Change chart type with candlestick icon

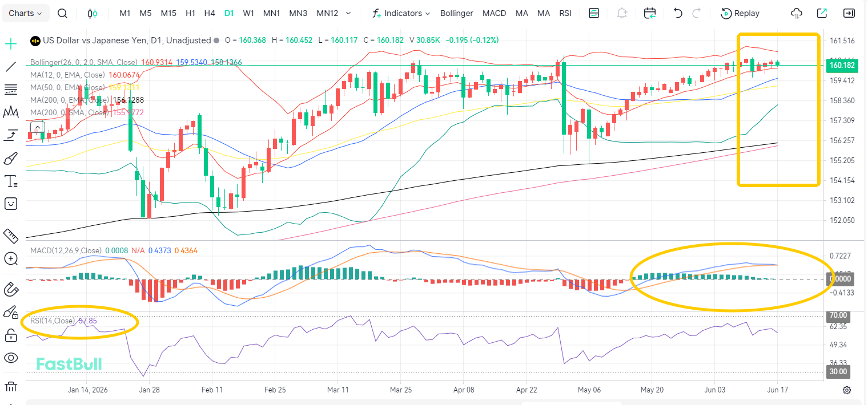click(x=93, y=13)
